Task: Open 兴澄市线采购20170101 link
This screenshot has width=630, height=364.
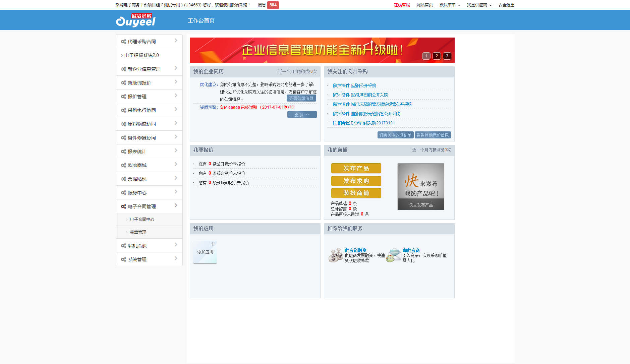Action: coord(364,123)
